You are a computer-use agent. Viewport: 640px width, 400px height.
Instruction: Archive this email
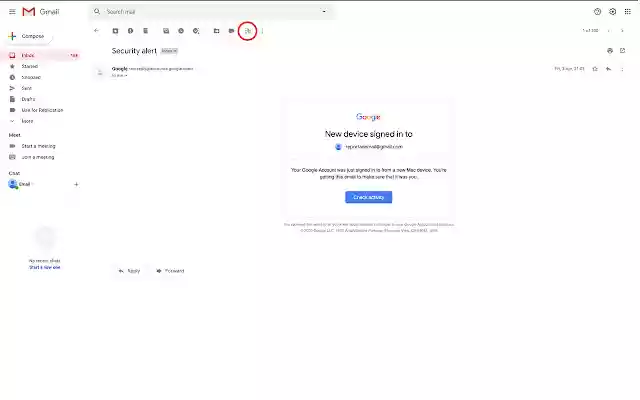tap(116, 31)
